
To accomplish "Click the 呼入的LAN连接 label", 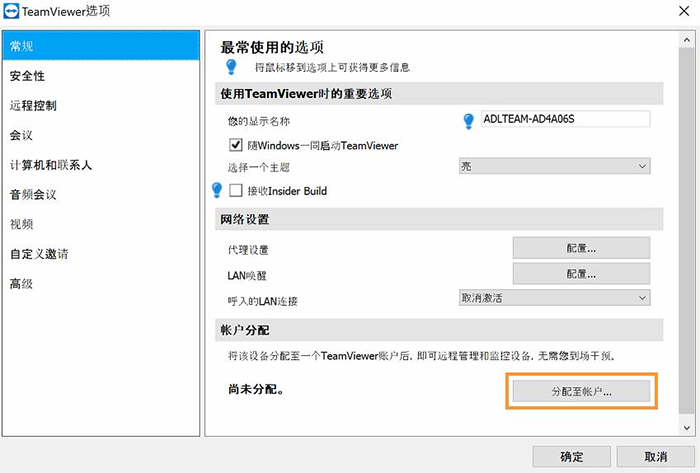I will 262,302.
